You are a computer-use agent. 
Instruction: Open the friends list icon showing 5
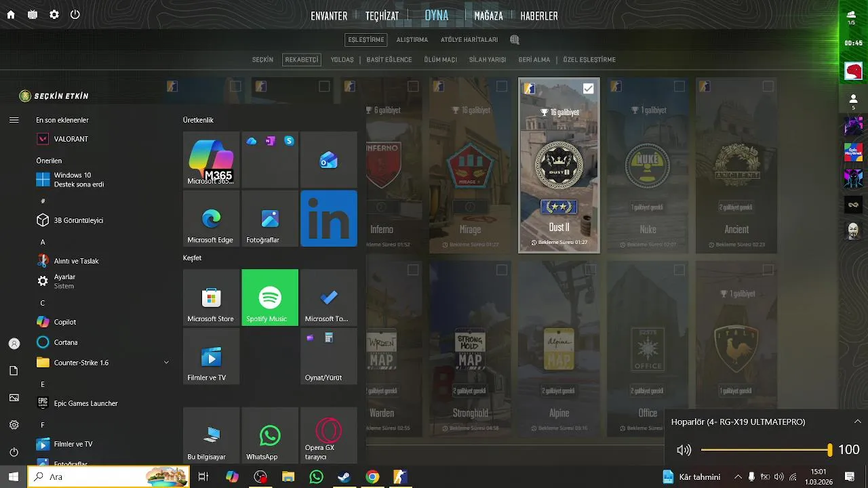(x=853, y=102)
